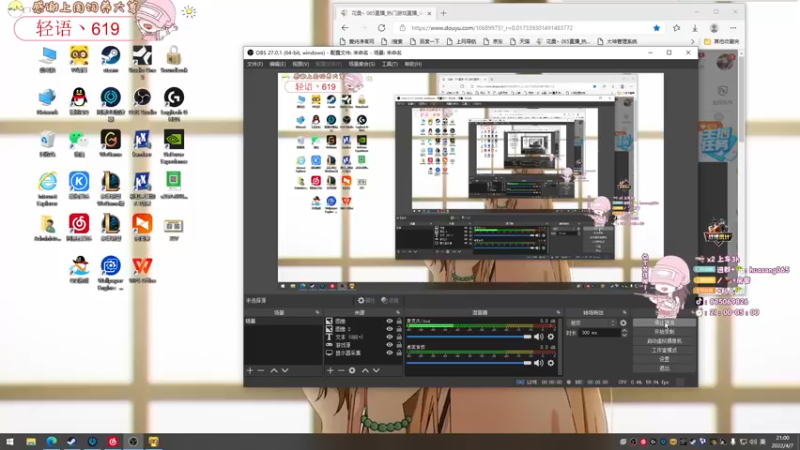Image resolution: width=800 pixels, height=450 pixels.
Task: Mute the Desktop Audio track speaker icon
Action: (x=538, y=363)
